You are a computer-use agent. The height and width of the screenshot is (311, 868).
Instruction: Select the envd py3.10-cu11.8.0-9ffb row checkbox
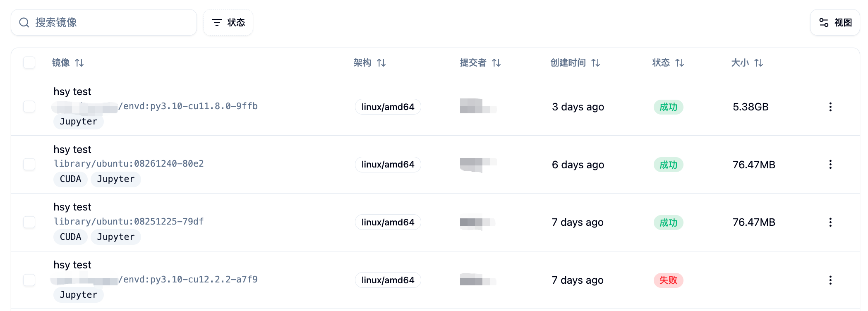[29, 107]
